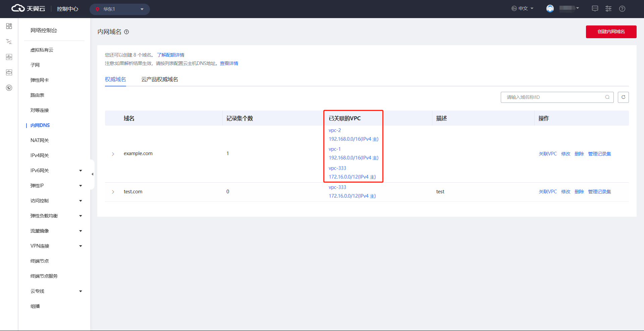644x331 pixels.
Task: Click 管理记录集 for example.com
Action: tap(599, 154)
